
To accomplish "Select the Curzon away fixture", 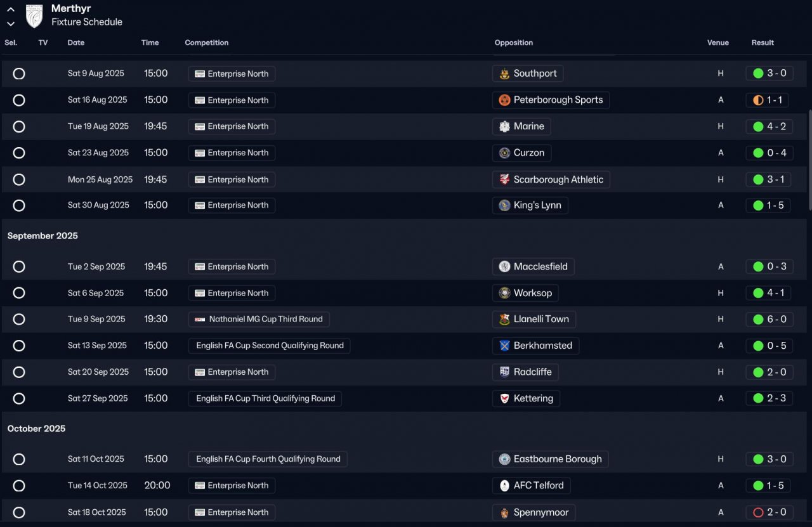I will [x=19, y=153].
